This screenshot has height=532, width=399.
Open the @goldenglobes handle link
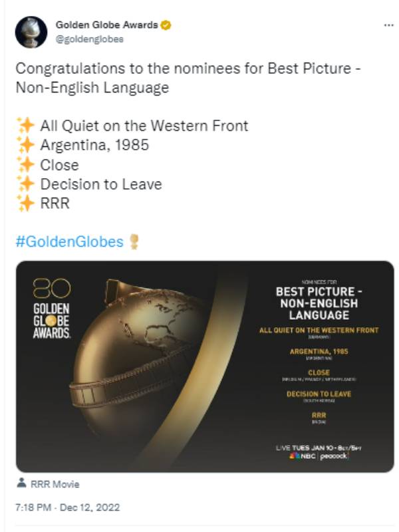[x=90, y=39]
